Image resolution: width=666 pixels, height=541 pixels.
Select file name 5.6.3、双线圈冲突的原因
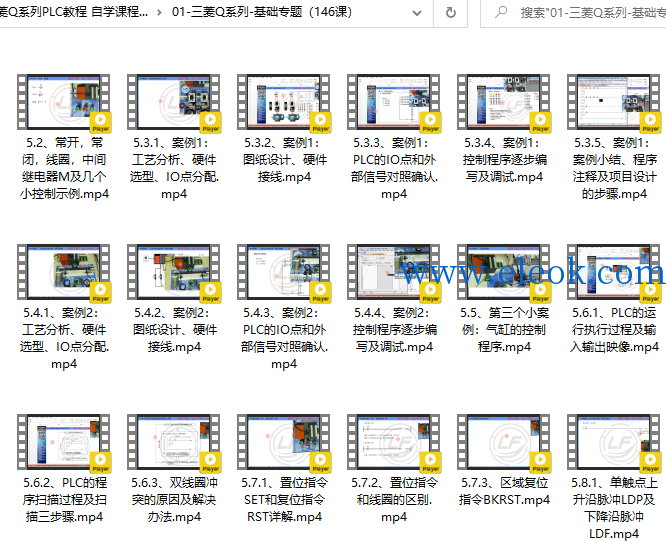click(x=174, y=500)
